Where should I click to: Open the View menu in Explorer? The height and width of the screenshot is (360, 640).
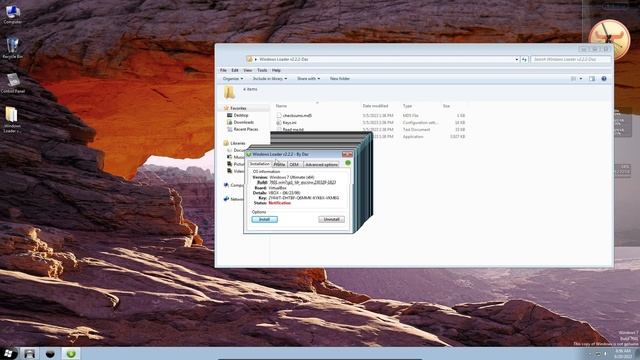(248, 70)
